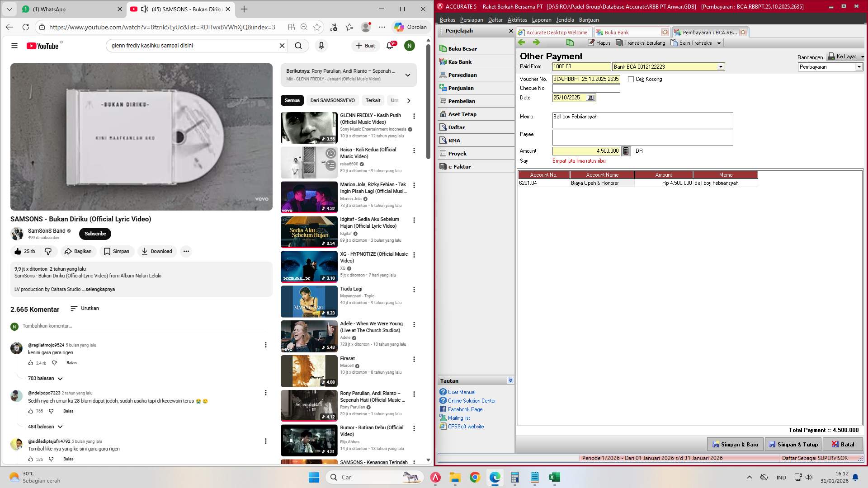Click the green back arrow in Accurate toolbar
This screenshot has width=868, height=488.
(522, 42)
